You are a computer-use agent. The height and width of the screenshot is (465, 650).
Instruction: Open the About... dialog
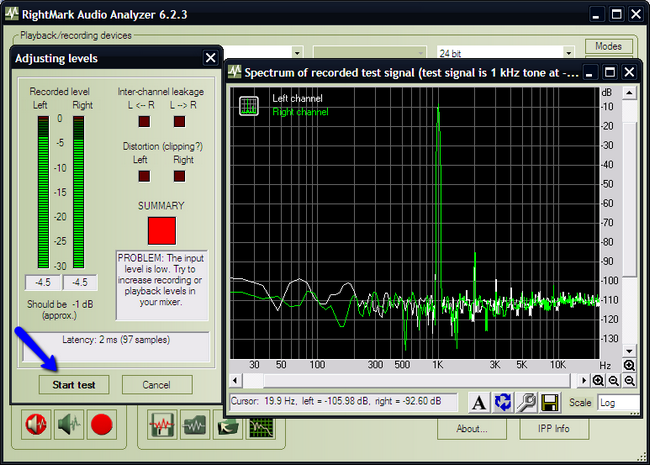(x=472, y=429)
